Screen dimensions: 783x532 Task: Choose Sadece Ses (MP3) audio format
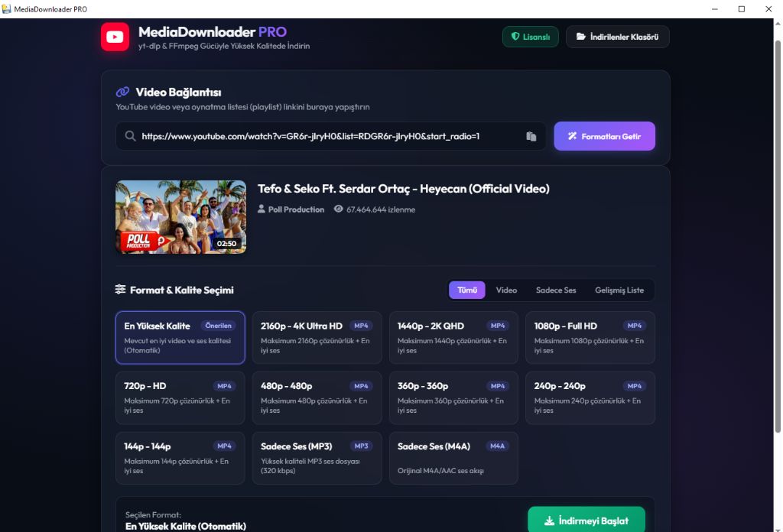pos(317,458)
